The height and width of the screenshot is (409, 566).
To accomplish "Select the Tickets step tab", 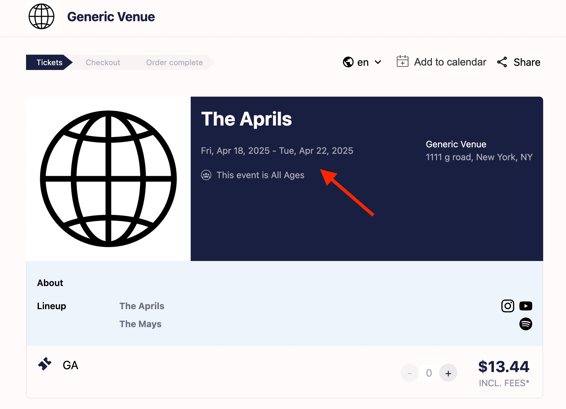I will 49,62.
